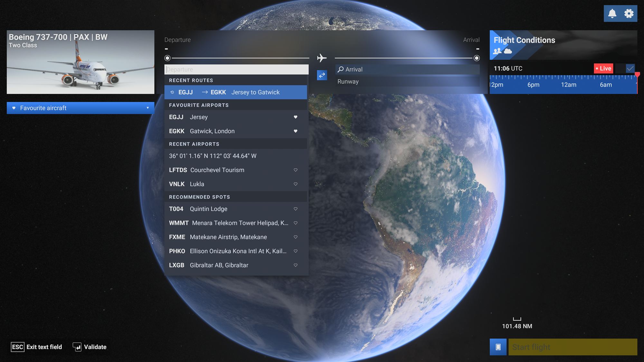Click the airplane icon between route lines

point(322,58)
